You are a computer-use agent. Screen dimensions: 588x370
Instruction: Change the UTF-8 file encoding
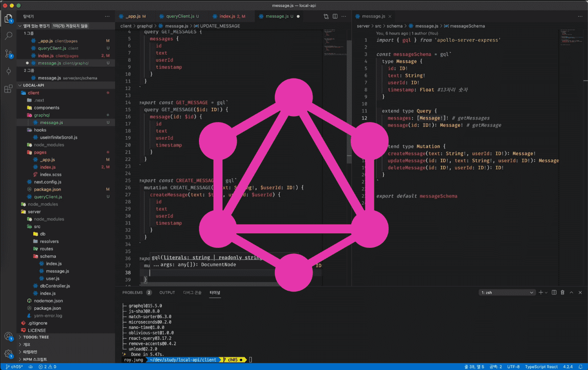click(514, 367)
